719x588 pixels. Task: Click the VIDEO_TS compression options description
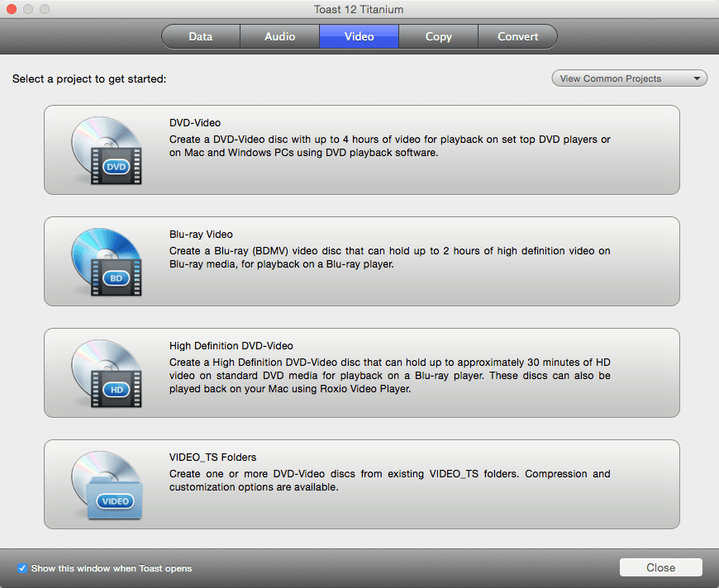click(390, 481)
